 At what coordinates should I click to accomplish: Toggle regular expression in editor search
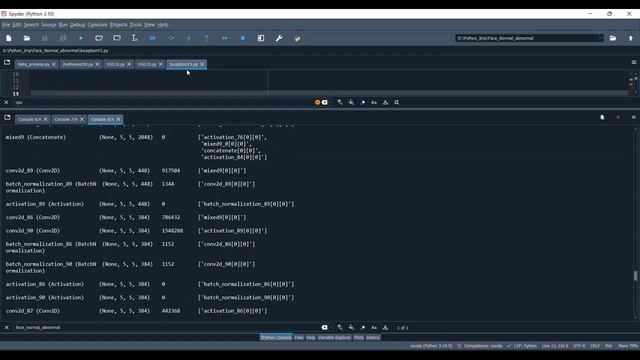pos(362,102)
